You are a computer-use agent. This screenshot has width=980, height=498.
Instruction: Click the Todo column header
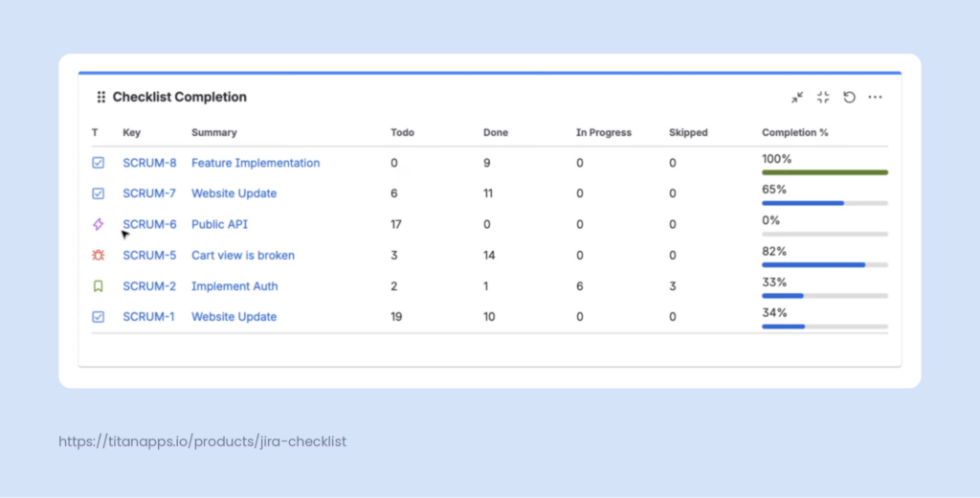coord(403,132)
